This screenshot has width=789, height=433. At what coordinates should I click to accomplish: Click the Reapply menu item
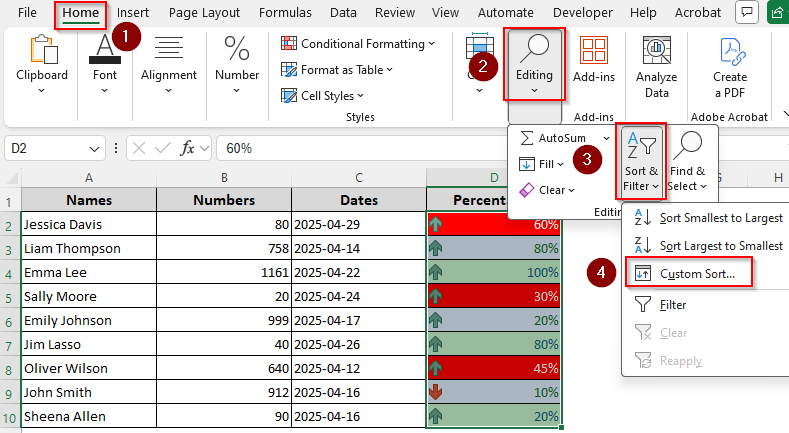click(x=668, y=361)
